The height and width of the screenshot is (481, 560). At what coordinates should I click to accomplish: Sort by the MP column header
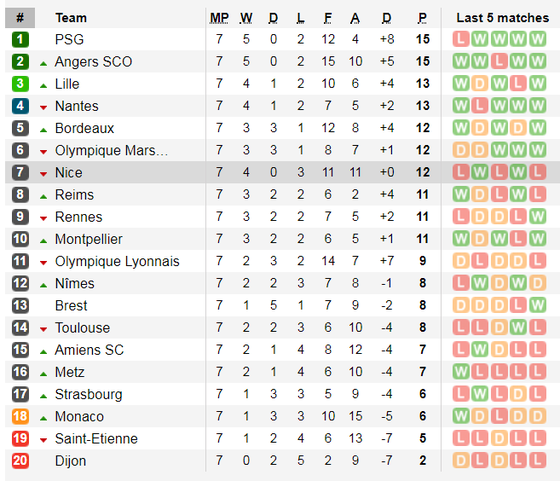tap(219, 18)
